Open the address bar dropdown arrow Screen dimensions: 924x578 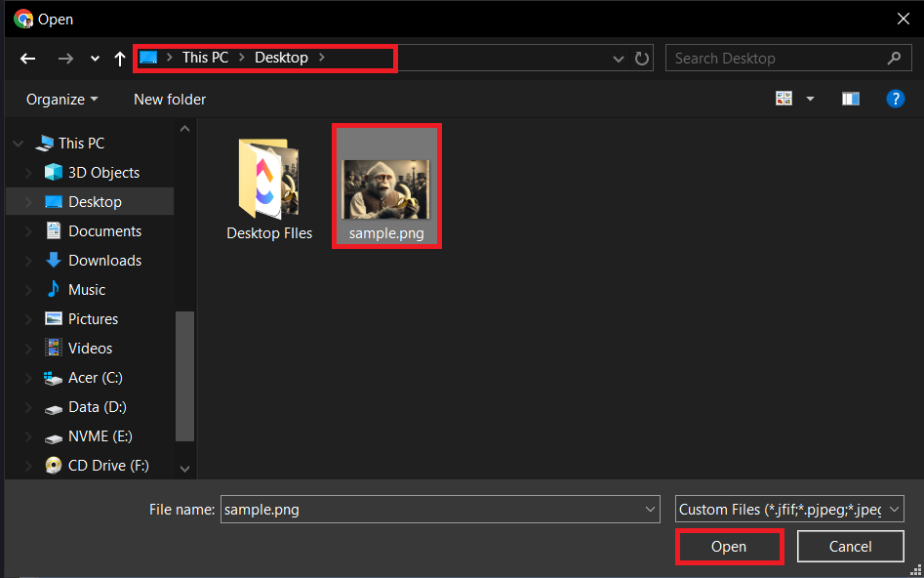click(x=619, y=59)
